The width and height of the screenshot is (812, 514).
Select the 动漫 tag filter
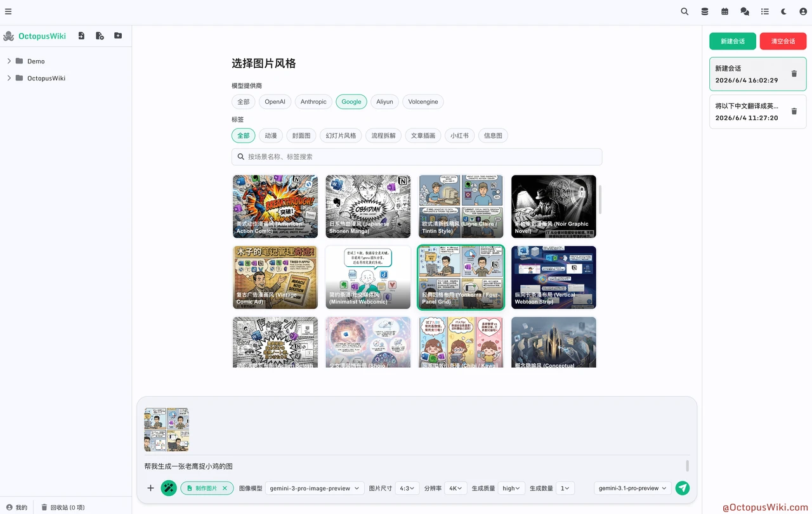pyautogui.click(x=271, y=136)
